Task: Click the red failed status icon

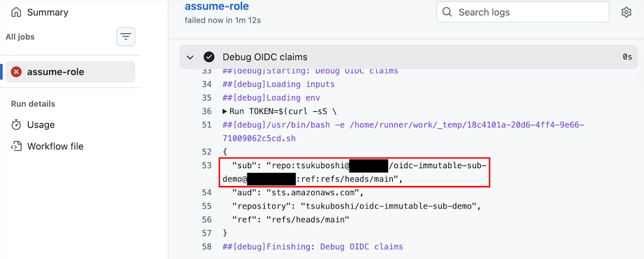Action: [x=17, y=71]
